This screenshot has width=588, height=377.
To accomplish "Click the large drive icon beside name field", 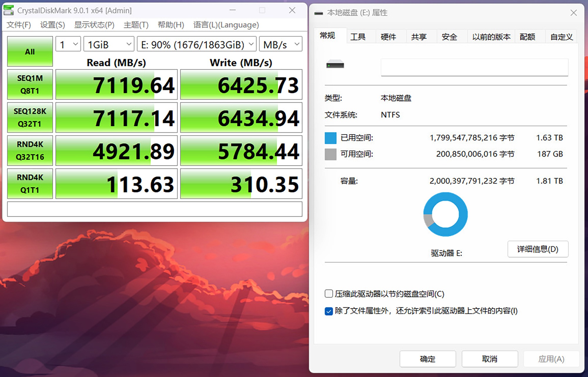I will [x=335, y=64].
